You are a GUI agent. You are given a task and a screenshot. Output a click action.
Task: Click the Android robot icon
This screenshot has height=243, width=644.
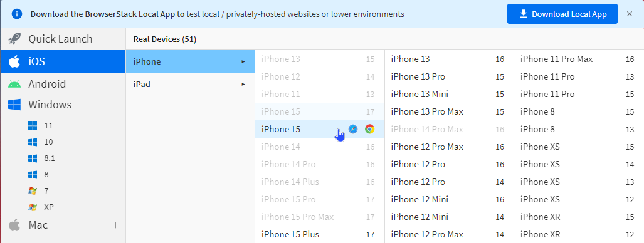tap(14, 84)
